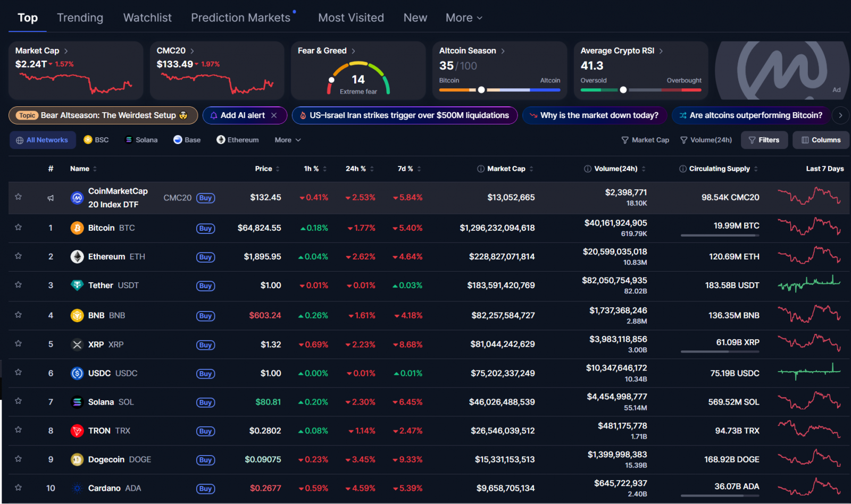
Task: Toggle the watchlist star for Cardano
Action: 18,488
